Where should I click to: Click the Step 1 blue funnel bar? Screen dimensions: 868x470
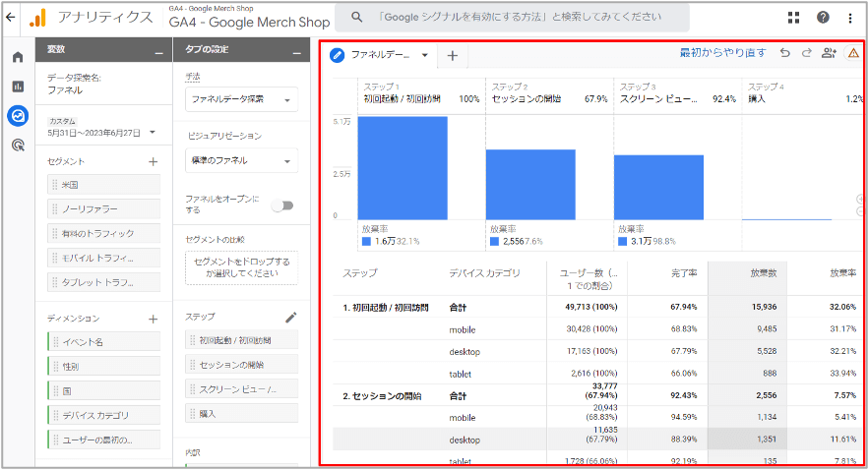coord(403,168)
